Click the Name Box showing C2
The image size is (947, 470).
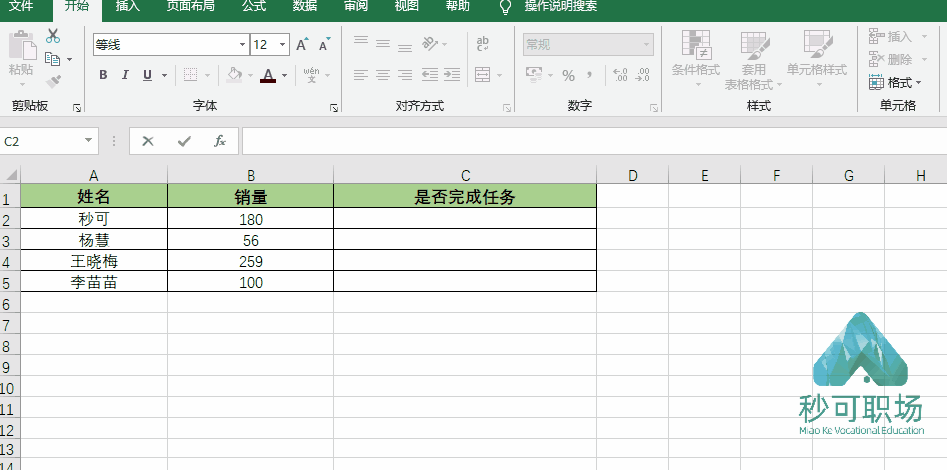48,141
